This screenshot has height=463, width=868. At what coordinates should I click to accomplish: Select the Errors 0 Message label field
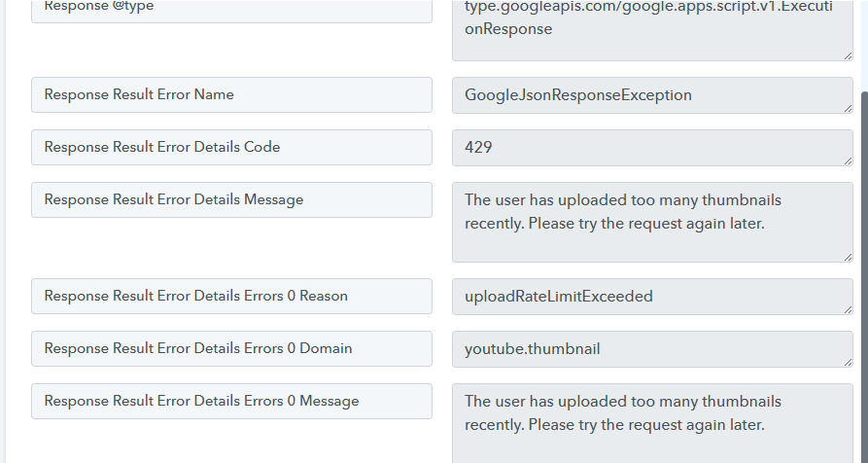point(231,402)
